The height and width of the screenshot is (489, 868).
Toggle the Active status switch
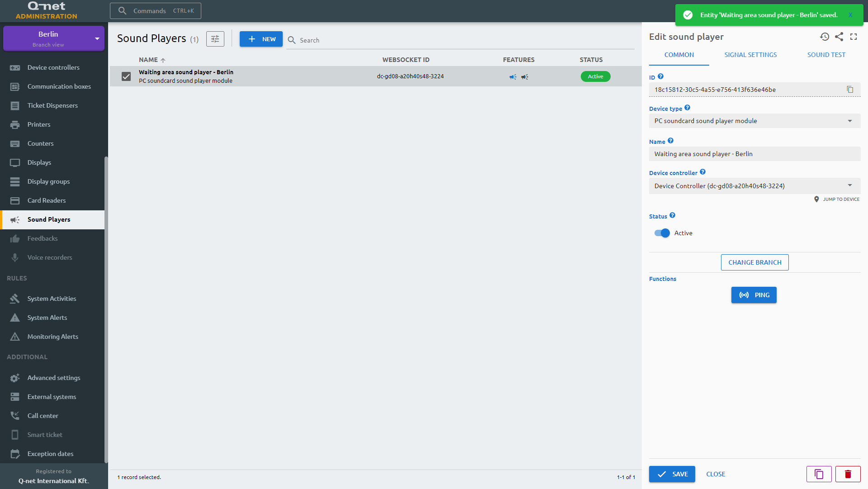[x=662, y=233]
